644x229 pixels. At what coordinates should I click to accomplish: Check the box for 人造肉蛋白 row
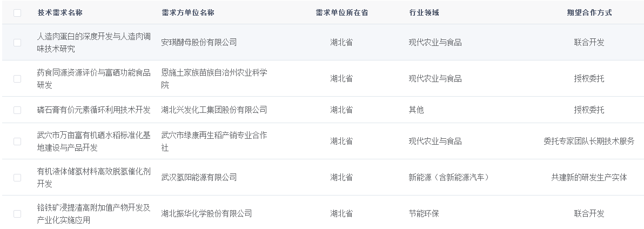click(17, 42)
